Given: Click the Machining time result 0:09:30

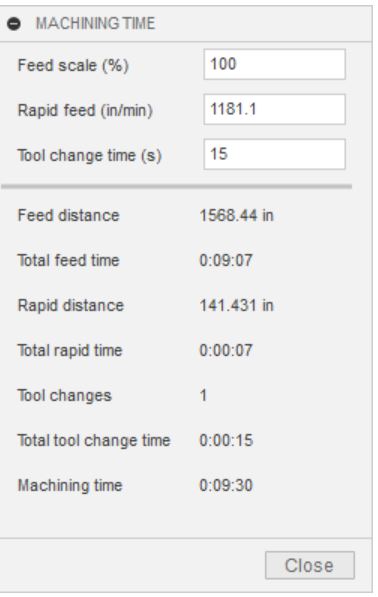Looking at the screenshot, I should click(226, 485).
